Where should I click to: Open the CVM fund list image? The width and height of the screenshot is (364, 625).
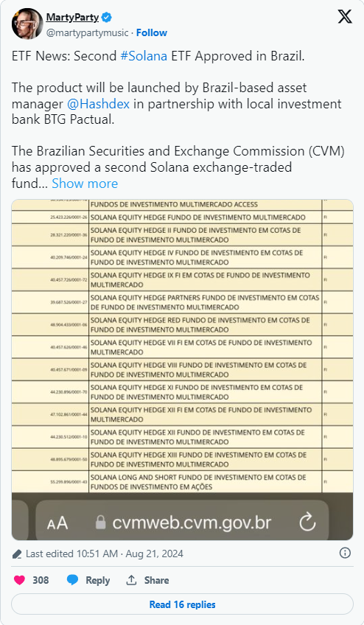pyautogui.click(x=182, y=369)
